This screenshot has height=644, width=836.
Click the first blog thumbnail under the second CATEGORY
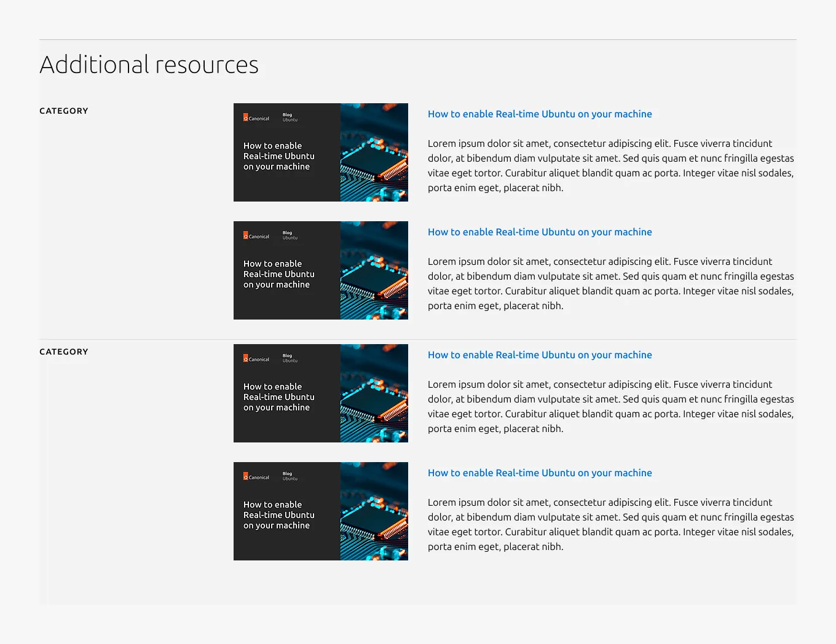point(321,393)
